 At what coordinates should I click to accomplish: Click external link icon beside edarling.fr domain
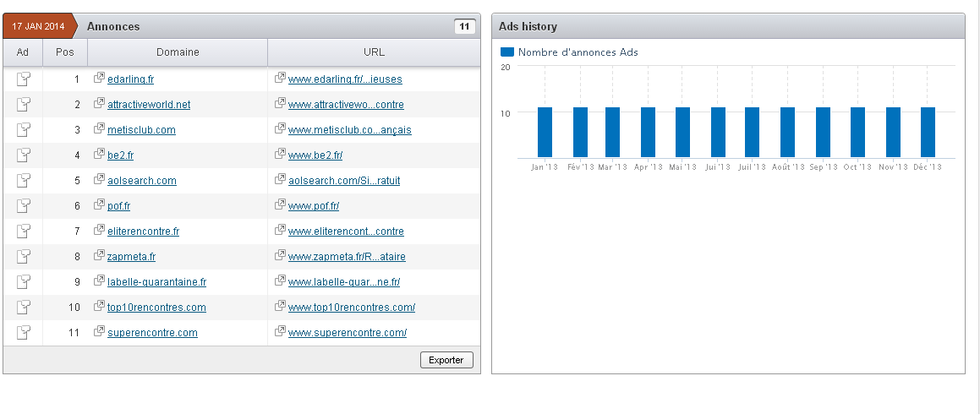(99, 78)
